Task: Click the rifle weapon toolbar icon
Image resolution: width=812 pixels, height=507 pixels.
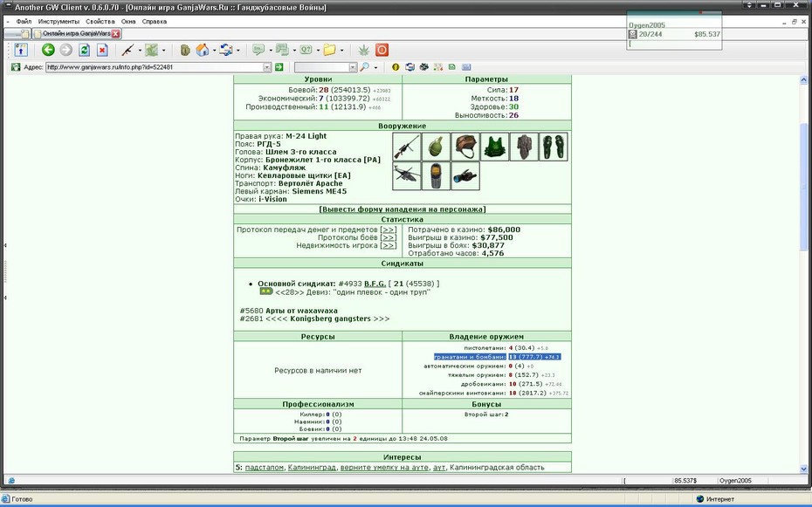Action: click(x=127, y=51)
